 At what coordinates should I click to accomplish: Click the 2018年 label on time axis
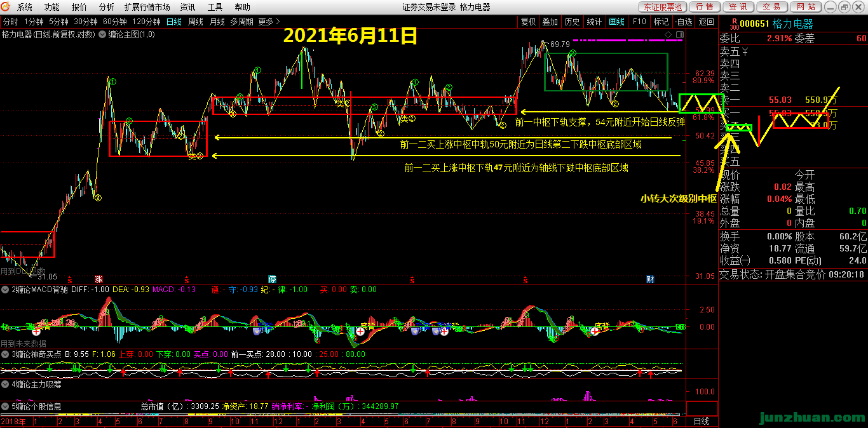(x=13, y=422)
